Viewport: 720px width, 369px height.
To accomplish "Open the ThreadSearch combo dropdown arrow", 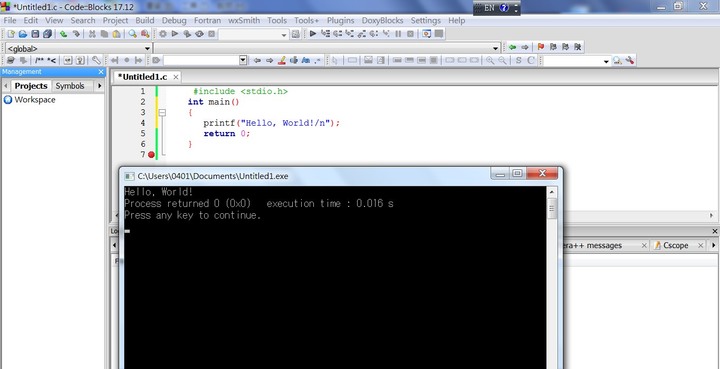I will (606, 61).
